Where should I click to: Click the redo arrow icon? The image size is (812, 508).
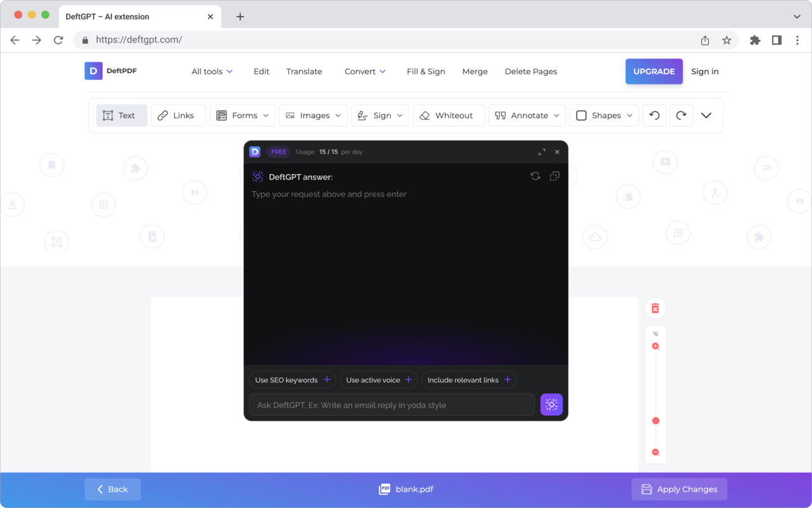pyautogui.click(x=681, y=116)
